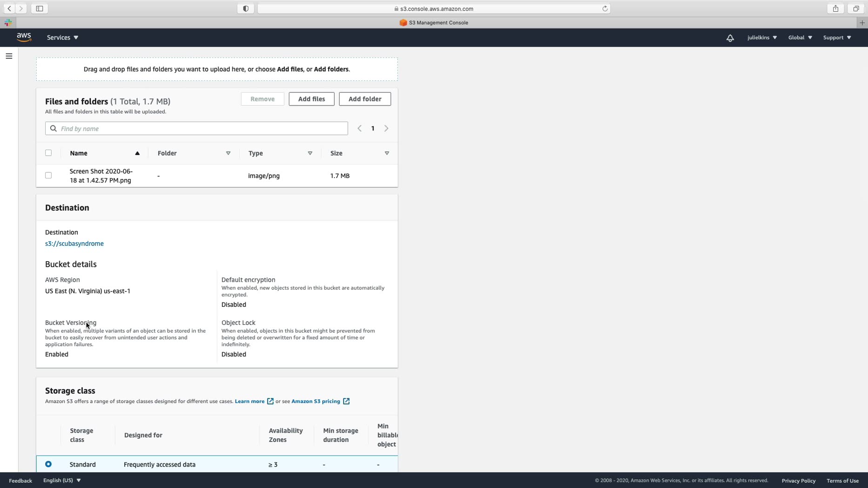Toggle the Safari sidebar button
868x488 pixels.
(x=40, y=8)
